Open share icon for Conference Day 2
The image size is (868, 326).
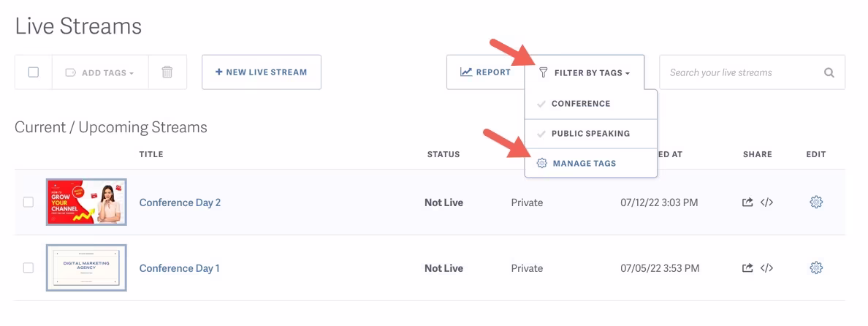coord(747,202)
